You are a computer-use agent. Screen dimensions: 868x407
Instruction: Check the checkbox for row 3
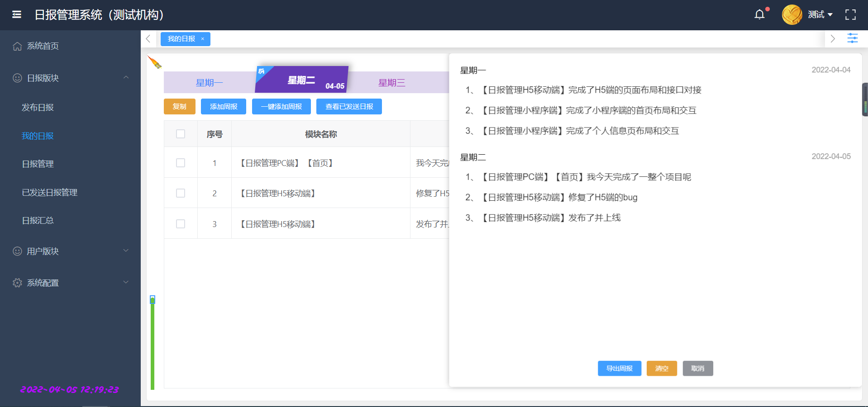[x=180, y=224]
